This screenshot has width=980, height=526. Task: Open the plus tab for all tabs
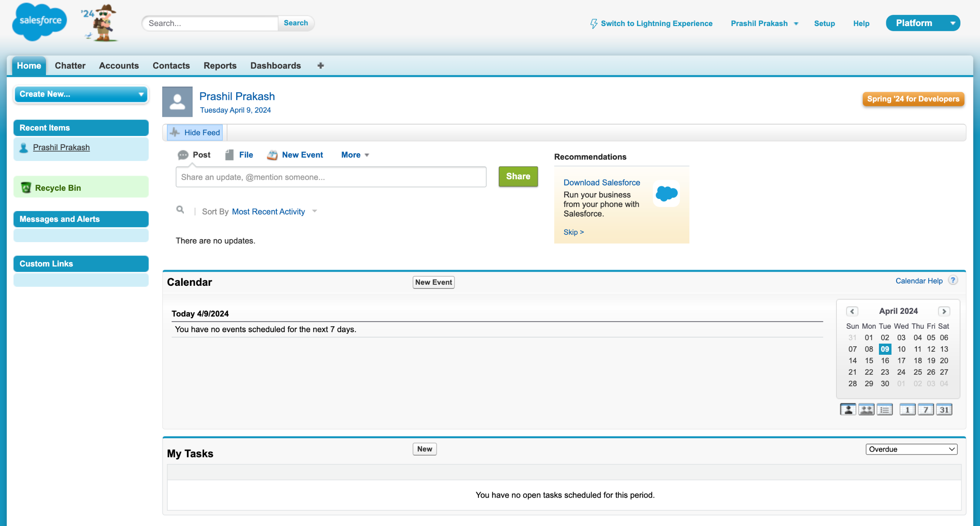pos(320,66)
